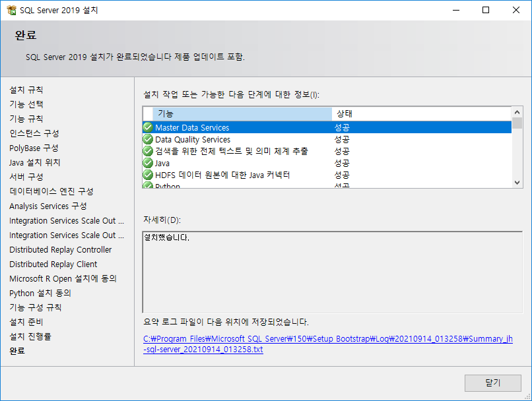Click green check icon beside Master Data Services

pyautogui.click(x=148, y=127)
